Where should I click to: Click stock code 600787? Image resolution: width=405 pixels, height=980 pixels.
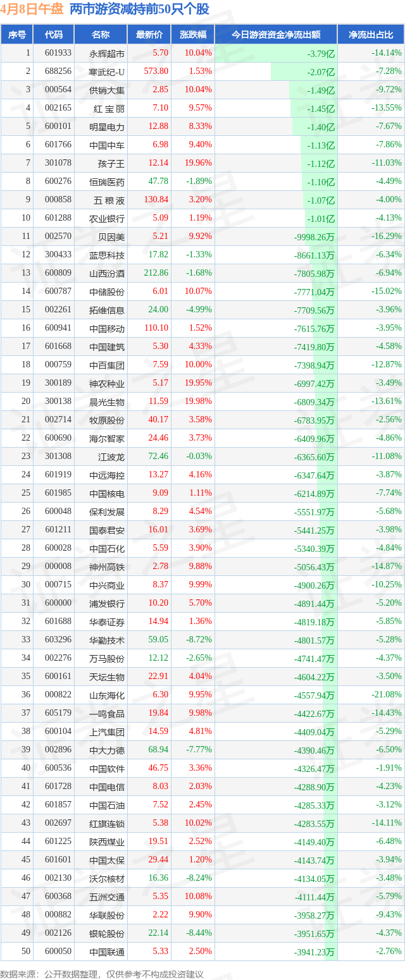pyautogui.click(x=58, y=292)
